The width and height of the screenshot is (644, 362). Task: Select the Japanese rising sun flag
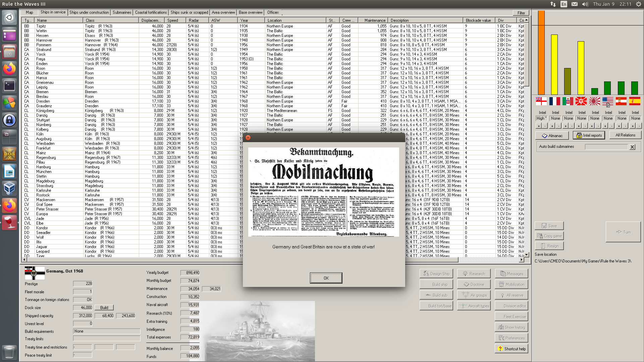pyautogui.click(x=595, y=101)
